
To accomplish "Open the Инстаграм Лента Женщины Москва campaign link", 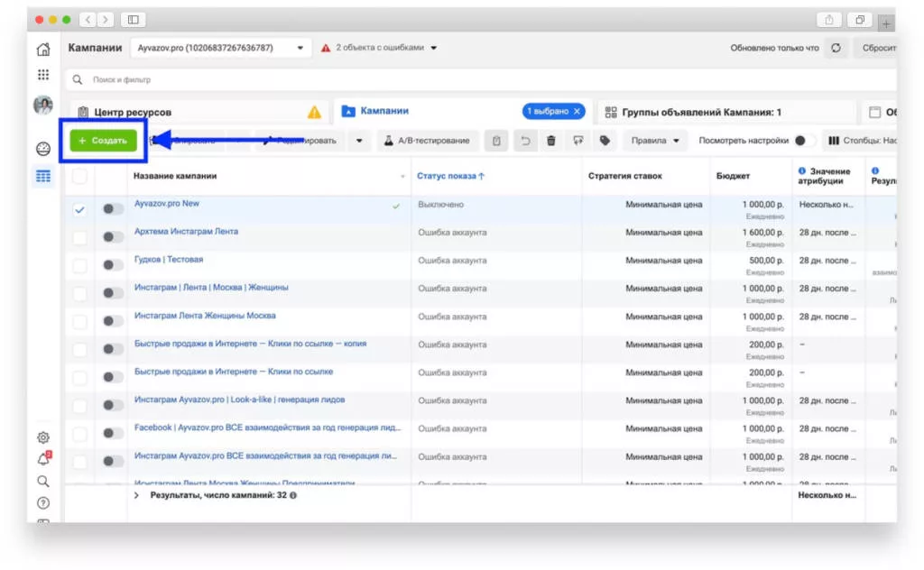I will click(x=205, y=316).
